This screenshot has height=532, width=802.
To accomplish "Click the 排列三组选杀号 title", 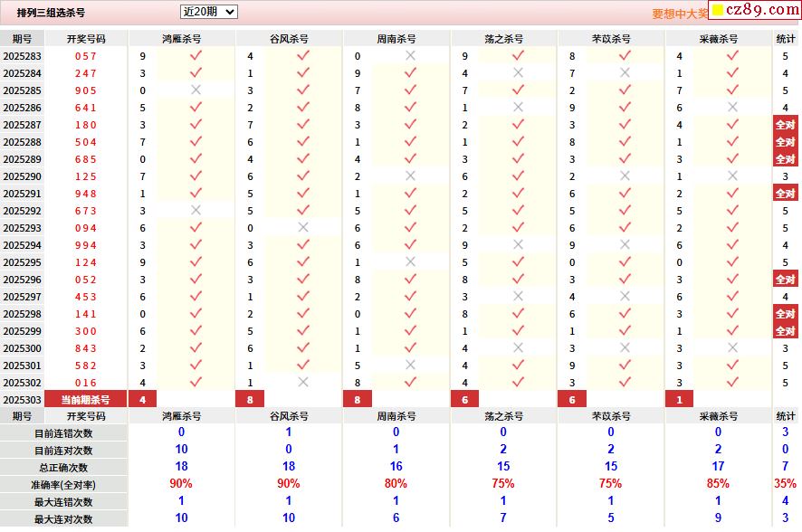I will click(x=52, y=13).
